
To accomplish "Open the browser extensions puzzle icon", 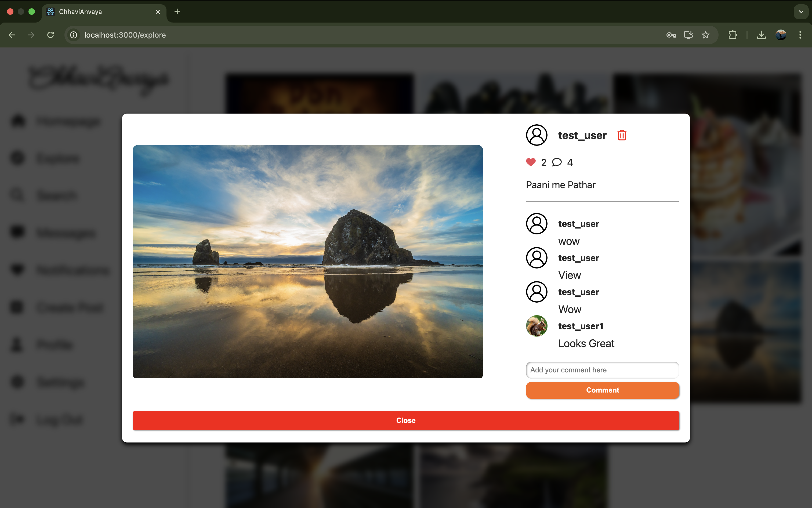I will [x=732, y=35].
